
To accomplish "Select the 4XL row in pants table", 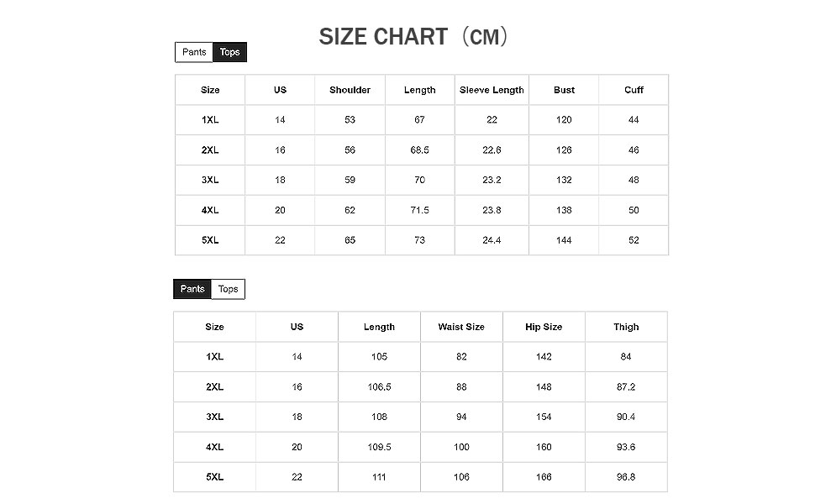I will click(420, 447).
